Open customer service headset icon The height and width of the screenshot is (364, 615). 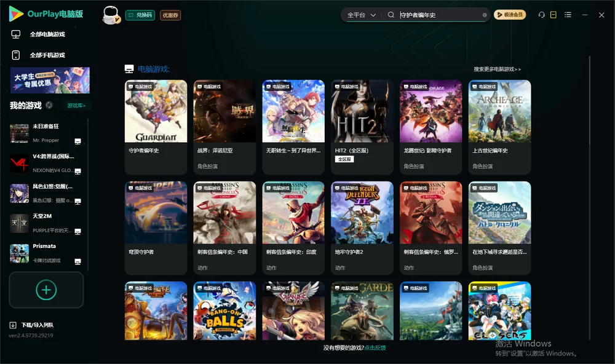pos(541,15)
